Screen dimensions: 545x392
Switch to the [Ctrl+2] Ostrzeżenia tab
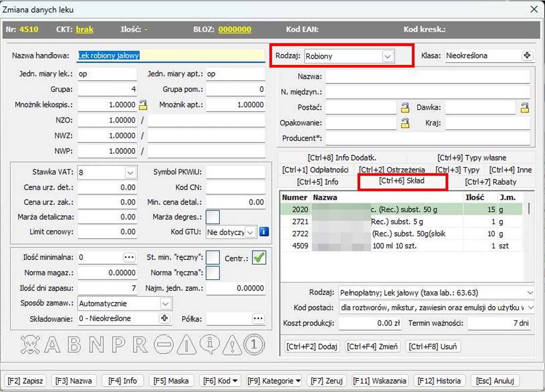395,170
